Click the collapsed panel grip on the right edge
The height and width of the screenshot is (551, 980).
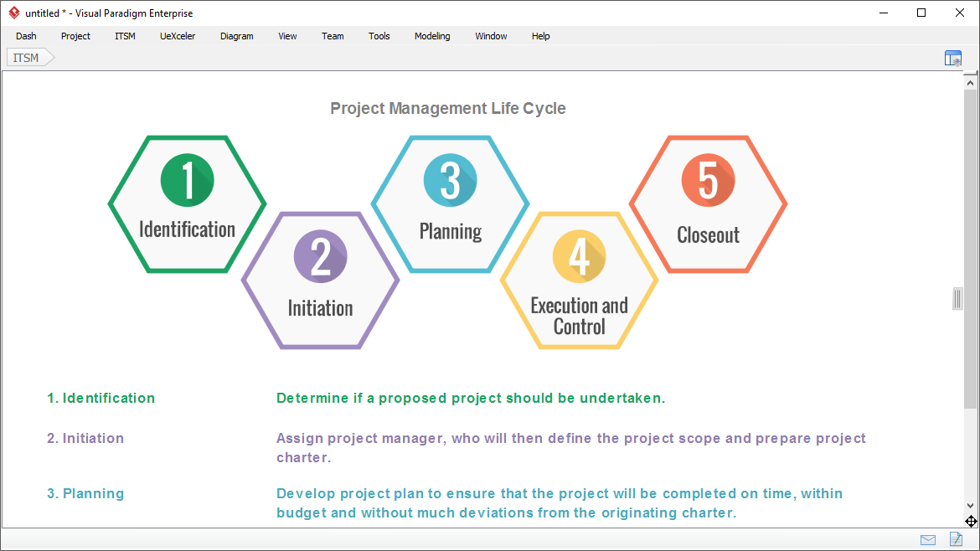pos(957,299)
